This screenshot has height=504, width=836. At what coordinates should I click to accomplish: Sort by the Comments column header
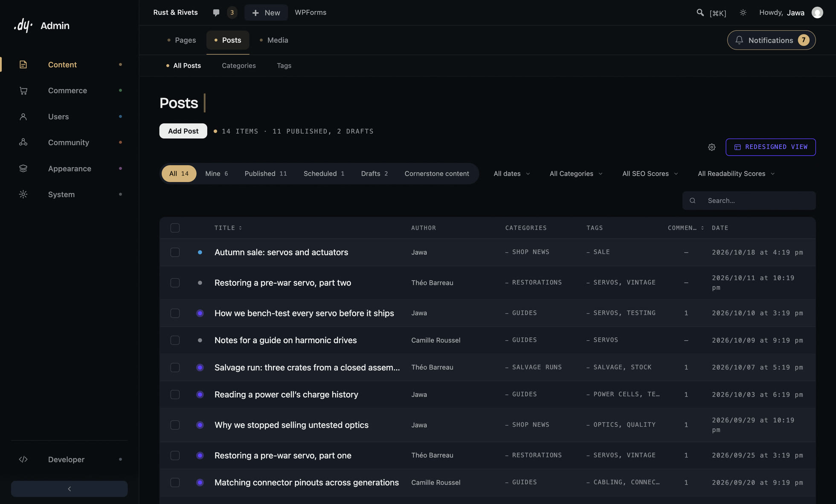(686, 228)
